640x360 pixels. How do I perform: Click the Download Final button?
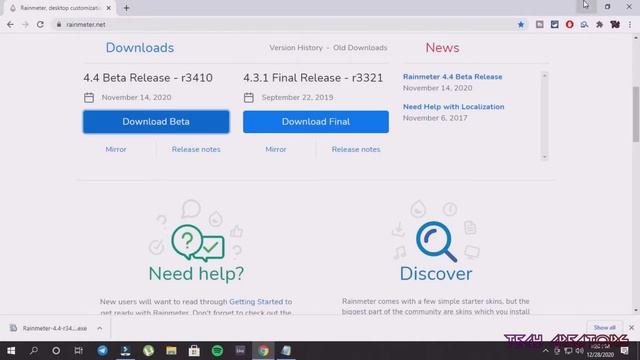click(316, 122)
